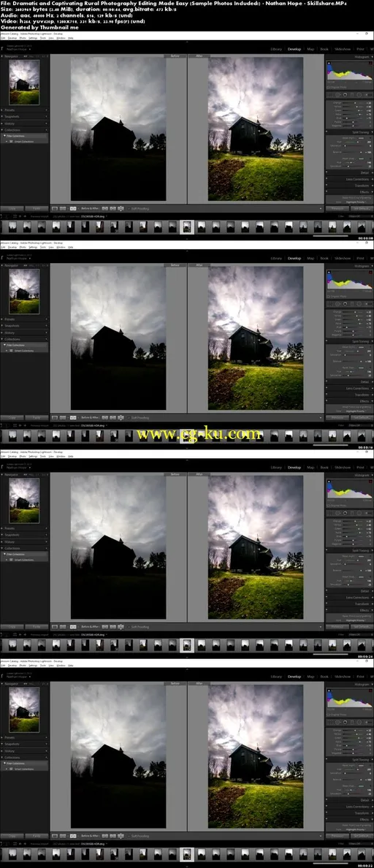Viewport: 374px width, 868px height.
Task: Select the Graduated Filter tool in the 00:00:16 frame
Action: coord(352,304)
